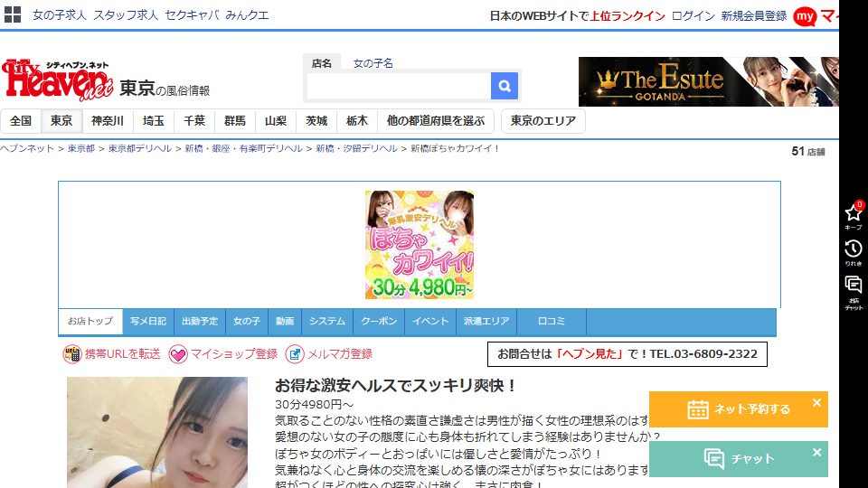Select 茨城 region tab
The height and width of the screenshot is (488, 868).
316,120
